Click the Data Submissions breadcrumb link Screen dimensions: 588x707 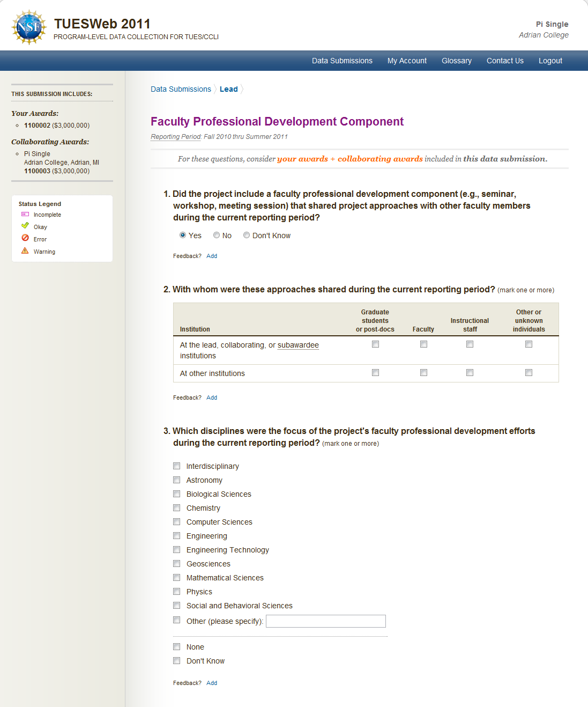[181, 89]
